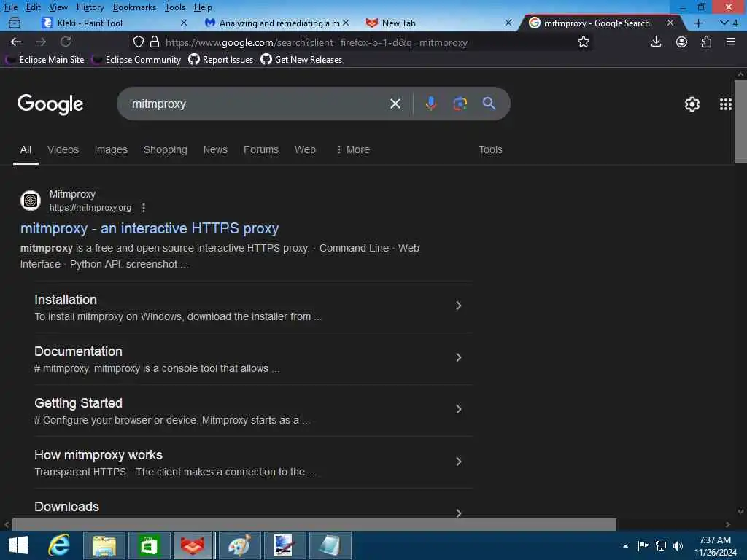This screenshot has height=560, width=747.
Task: Open the Store app in the taskbar
Action: [x=149, y=545]
